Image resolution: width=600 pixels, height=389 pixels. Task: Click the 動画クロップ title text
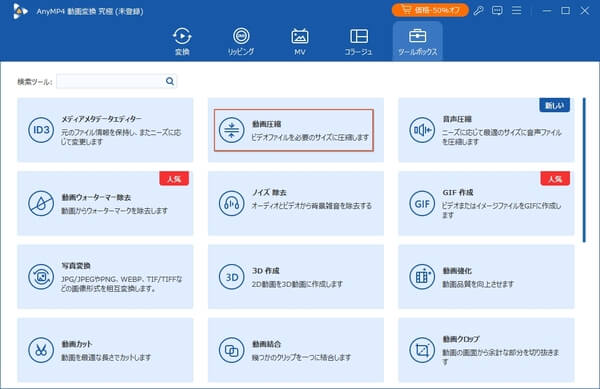click(461, 339)
